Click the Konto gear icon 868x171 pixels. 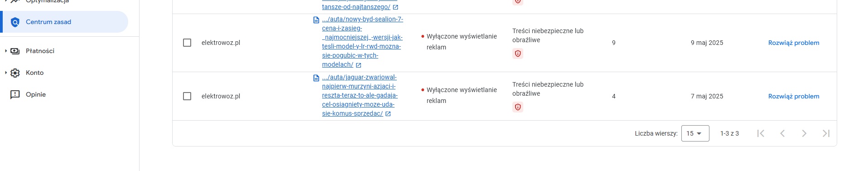tap(15, 73)
